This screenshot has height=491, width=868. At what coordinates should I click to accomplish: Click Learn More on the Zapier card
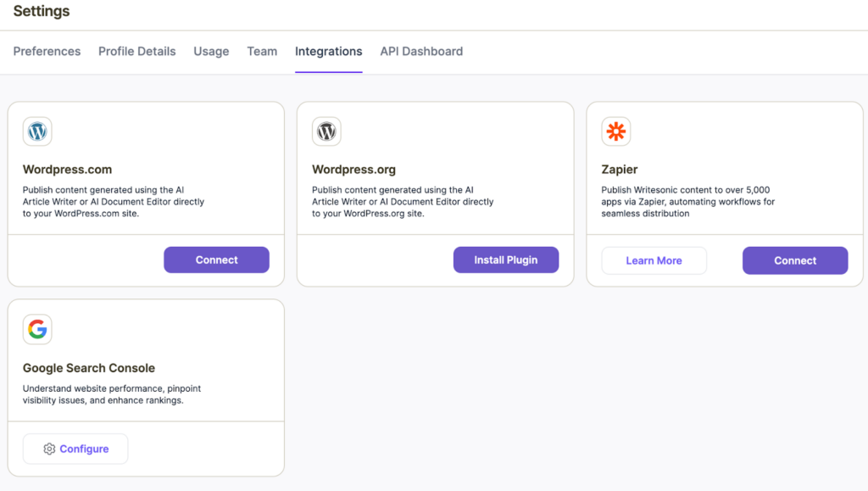click(x=654, y=260)
